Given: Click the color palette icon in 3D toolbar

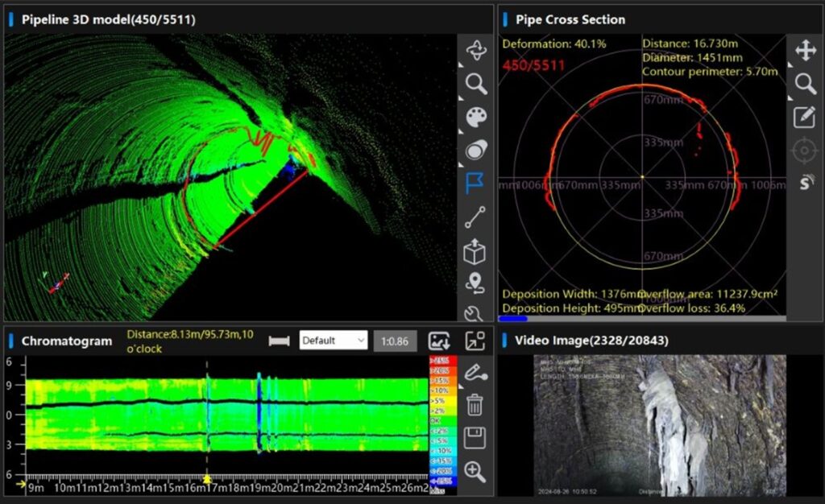Looking at the screenshot, I should (475, 118).
